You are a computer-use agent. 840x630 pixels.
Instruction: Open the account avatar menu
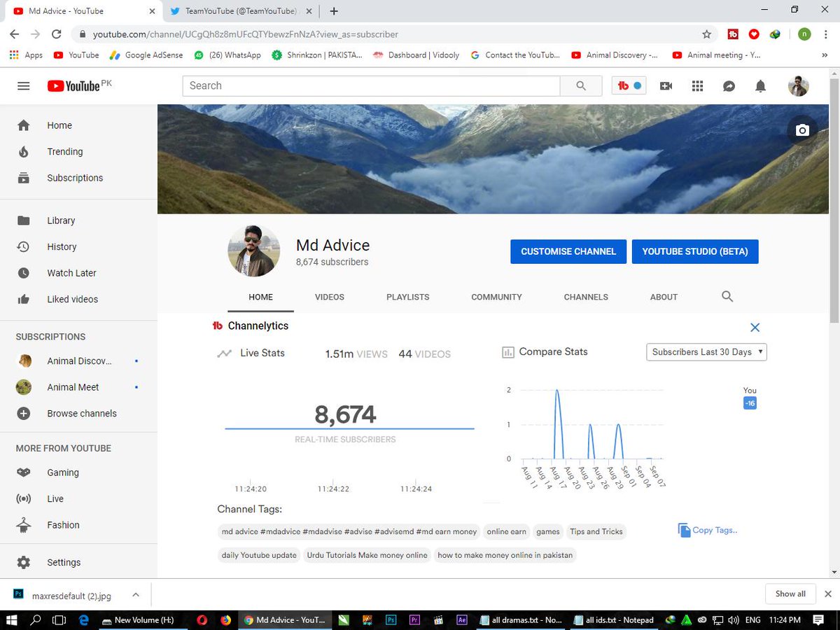[798, 86]
